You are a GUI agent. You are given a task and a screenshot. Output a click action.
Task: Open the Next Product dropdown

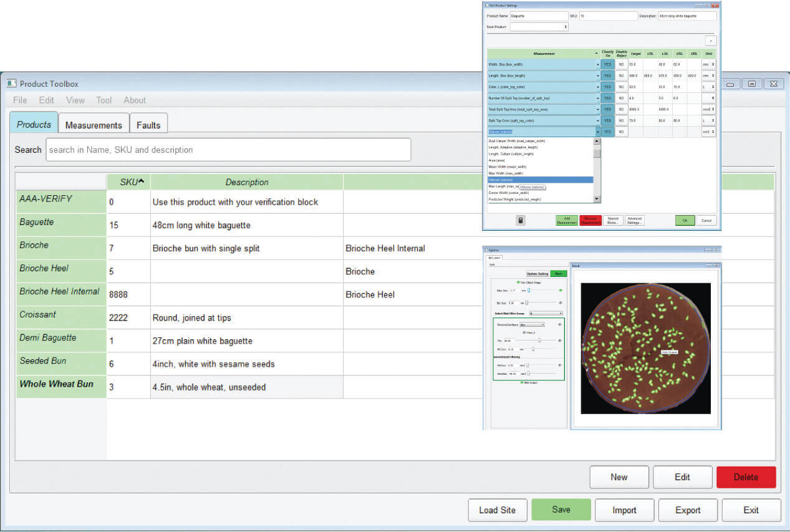pyautogui.click(x=539, y=27)
